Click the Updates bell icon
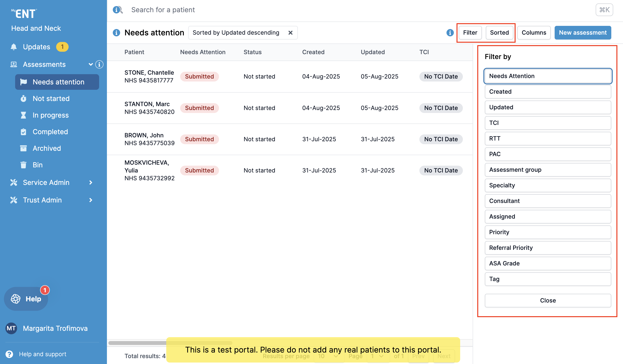The width and height of the screenshot is (623, 364). 14,47
